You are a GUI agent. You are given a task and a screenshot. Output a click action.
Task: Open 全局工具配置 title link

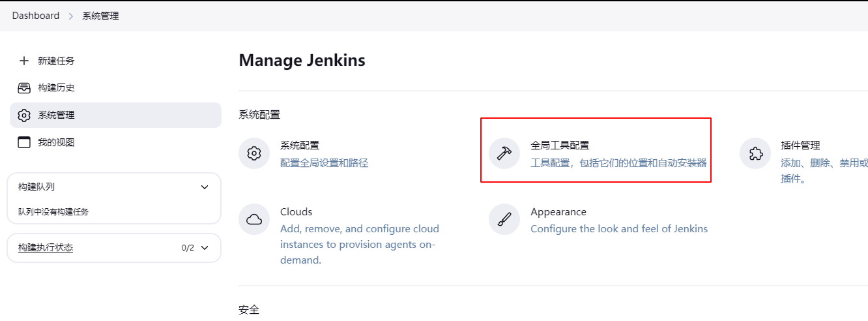tap(560, 145)
